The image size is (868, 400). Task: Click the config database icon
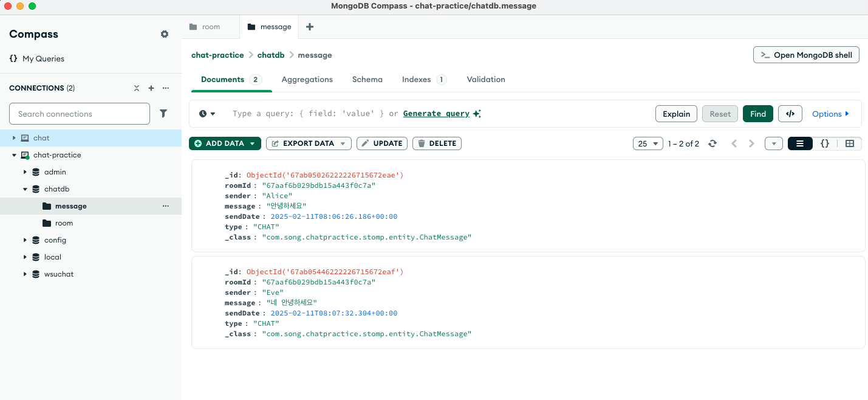(36, 240)
